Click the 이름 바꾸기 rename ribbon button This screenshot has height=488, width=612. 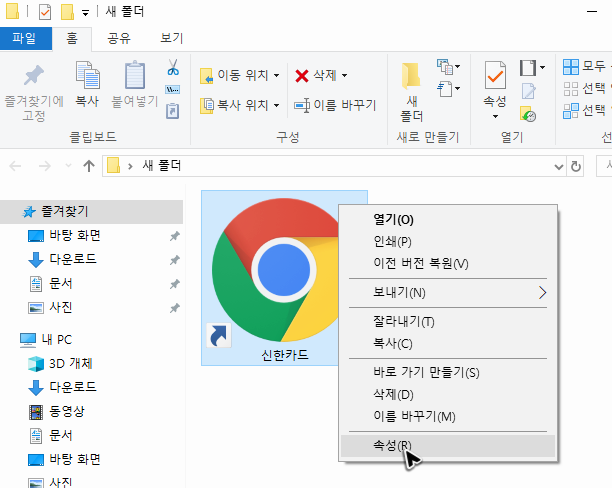pos(335,105)
